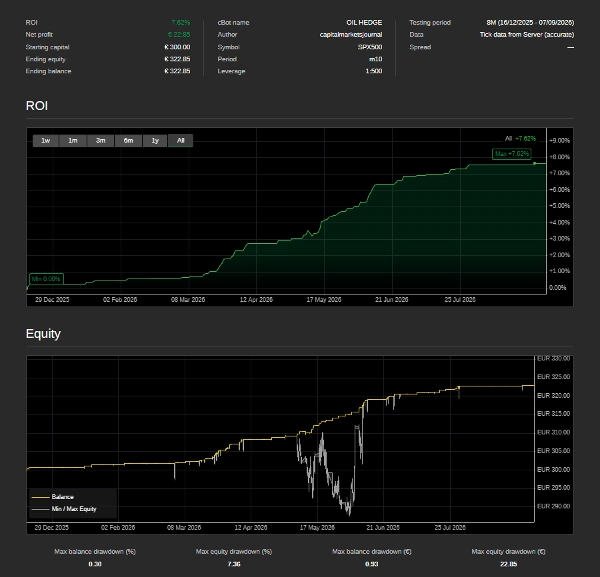Click the EUR 330.00 equity axis label
600x577 pixels.
[x=553, y=359]
